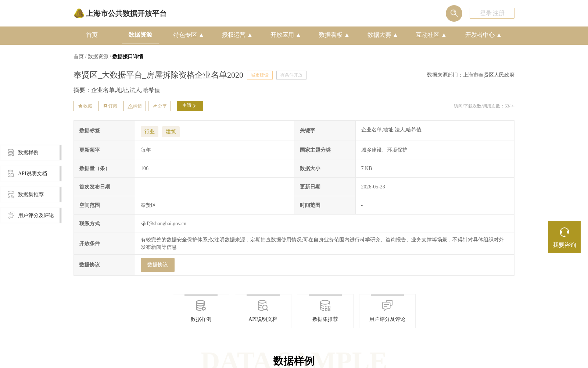Click the platform logo icon
588x368 pixels.
pyautogui.click(x=79, y=13)
